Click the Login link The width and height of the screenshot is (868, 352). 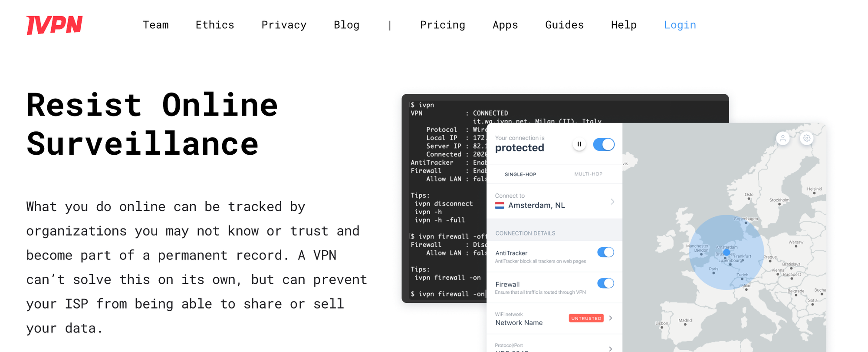pyautogui.click(x=680, y=25)
